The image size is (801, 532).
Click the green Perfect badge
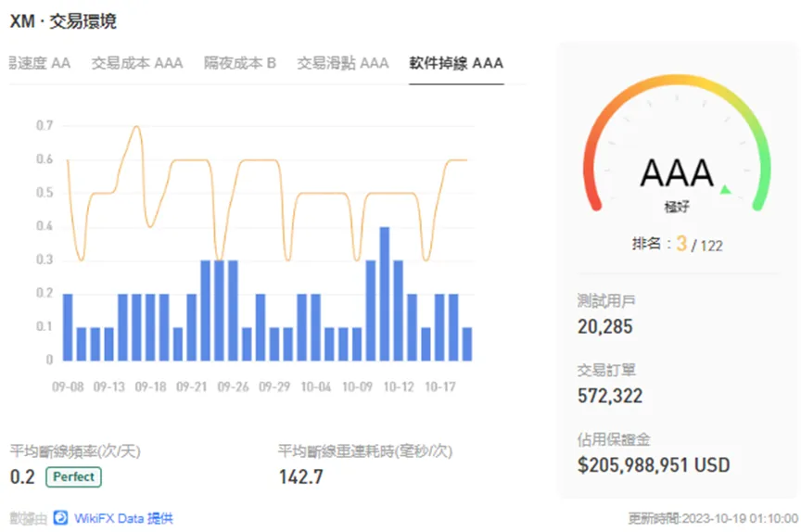click(x=73, y=477)
